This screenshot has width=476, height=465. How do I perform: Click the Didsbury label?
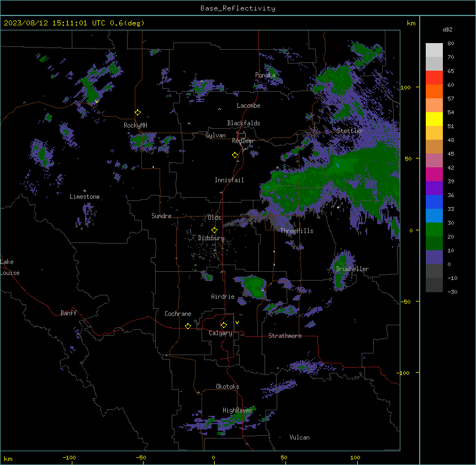tap(211, 238)
